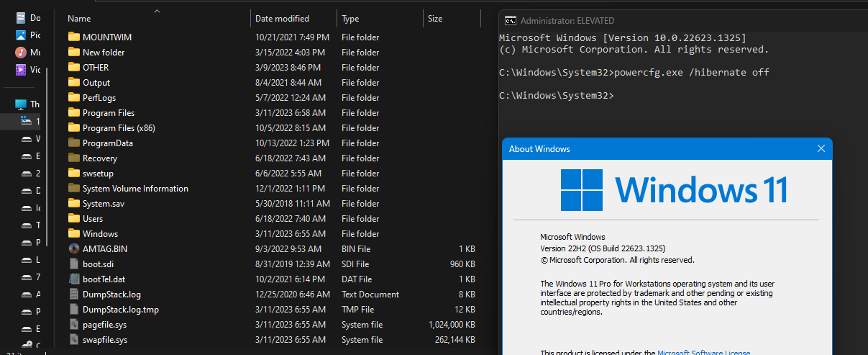Select the DumpStack.log document icon
Screen dimensions: 868x355
tap(73, 294)
